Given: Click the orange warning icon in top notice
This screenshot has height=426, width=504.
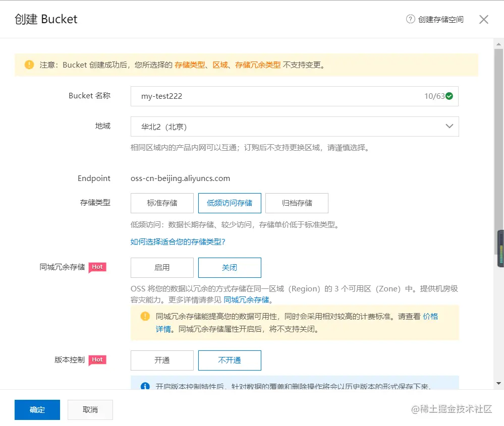Looking at the screenshot, I should pyautogui.click(x=29, y=65).
